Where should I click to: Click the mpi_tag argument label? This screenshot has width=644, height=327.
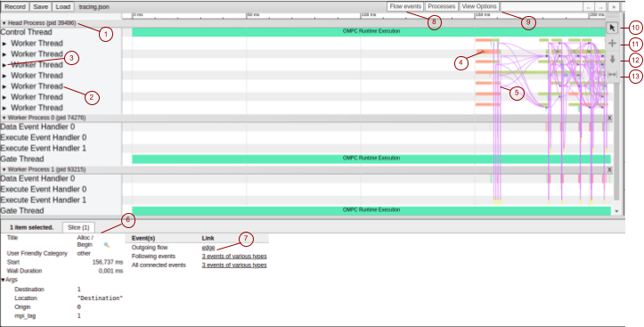point(24,316)
